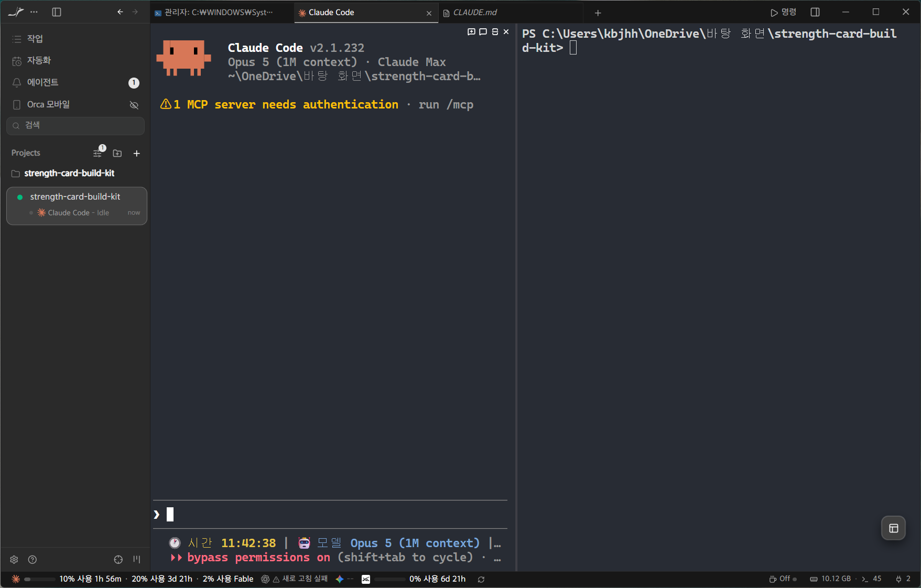Click the Opus 5 (1M context) model status
This screenshot has width=921, height=588.
tap(415, 543)
